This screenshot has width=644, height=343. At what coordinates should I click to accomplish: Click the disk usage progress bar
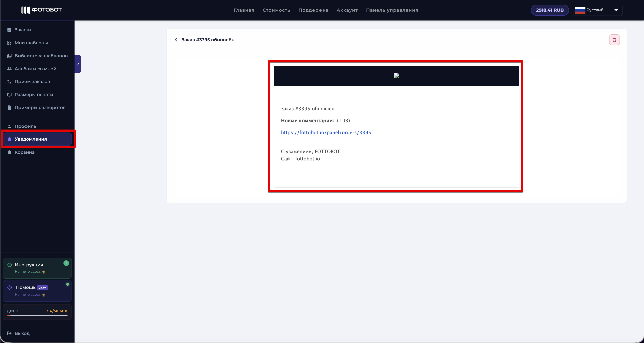(x=37, y=316)
